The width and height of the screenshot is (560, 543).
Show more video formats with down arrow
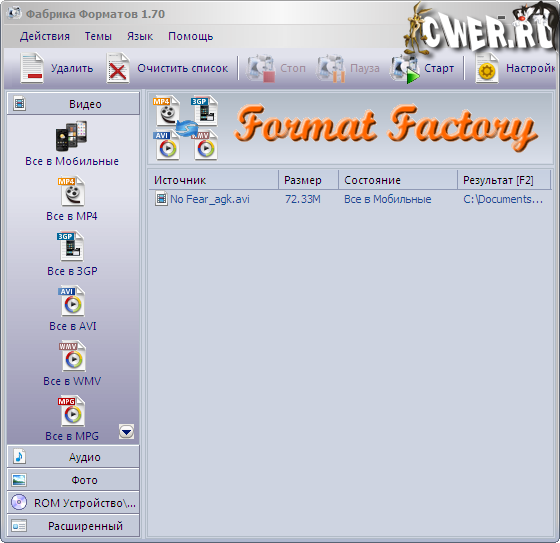[x=126, y=432]
